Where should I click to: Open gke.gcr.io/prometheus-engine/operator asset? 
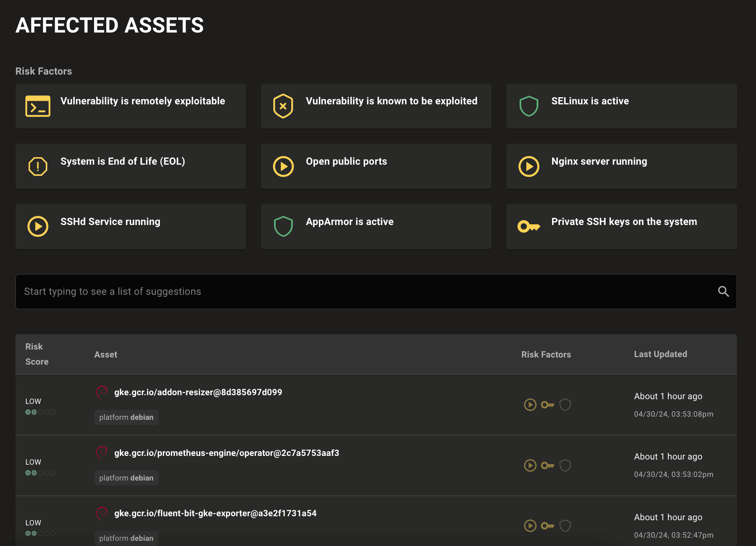pos(226,453)
